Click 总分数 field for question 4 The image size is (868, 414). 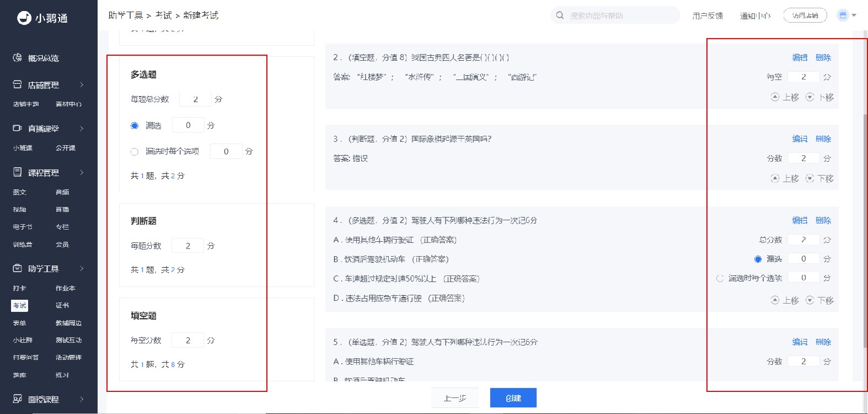pos(803,240)
